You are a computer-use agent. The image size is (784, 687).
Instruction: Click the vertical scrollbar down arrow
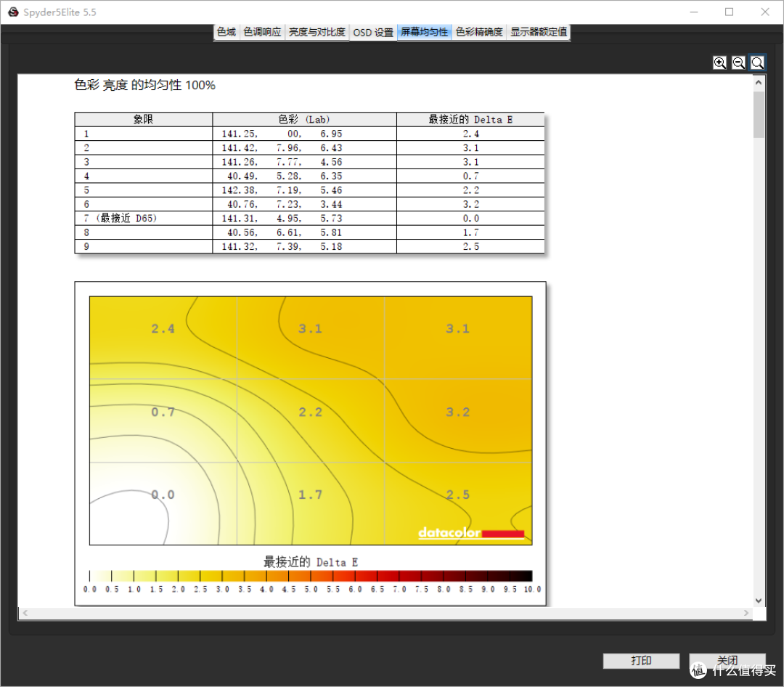click(759, 601)
